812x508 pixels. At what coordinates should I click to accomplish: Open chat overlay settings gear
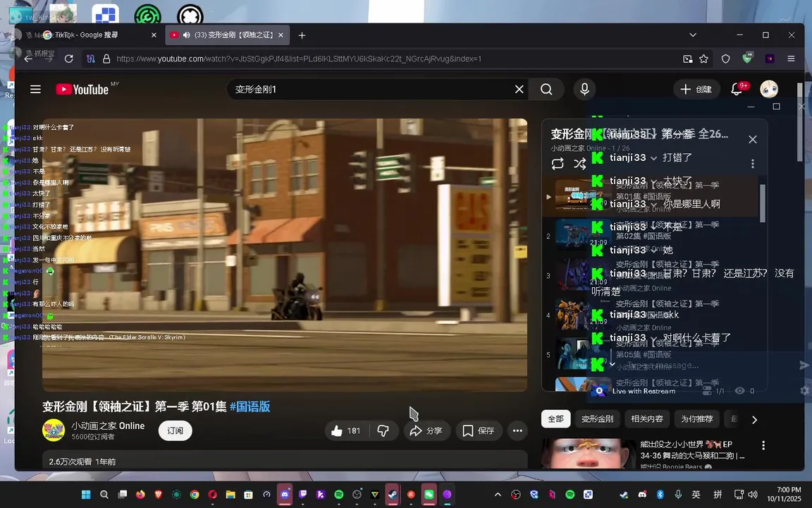805,391
